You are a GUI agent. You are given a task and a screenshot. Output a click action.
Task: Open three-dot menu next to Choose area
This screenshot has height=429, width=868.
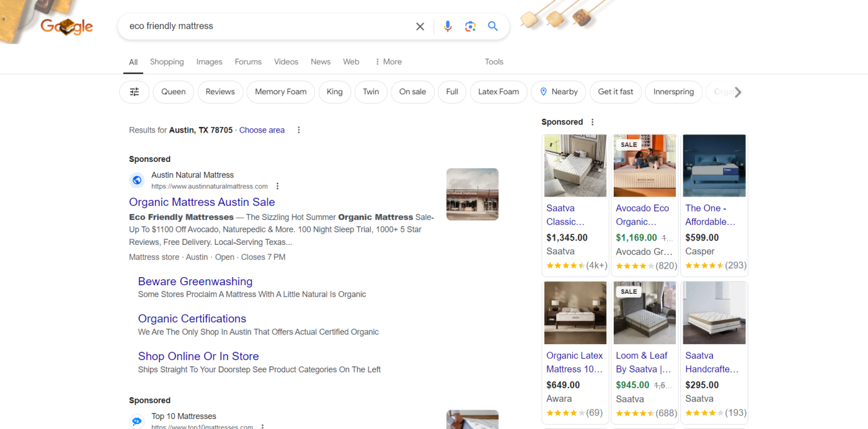pos(299,130)
